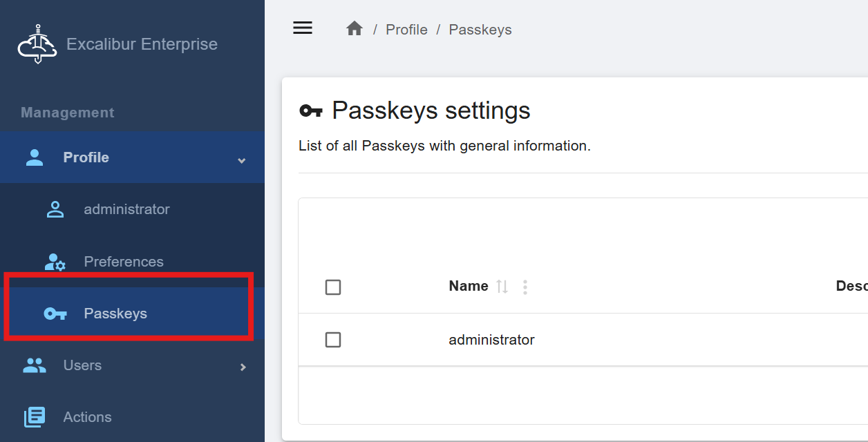868x442 pixels.
Task: Tick the select-all checkbox in table header
Action: (333, 287)
